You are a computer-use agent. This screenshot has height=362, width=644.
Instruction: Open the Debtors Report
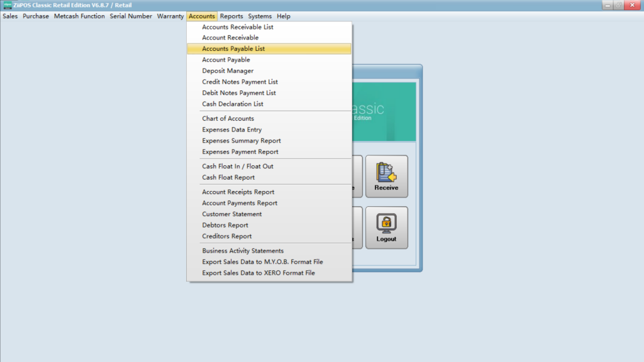click(x=225, y=225)
